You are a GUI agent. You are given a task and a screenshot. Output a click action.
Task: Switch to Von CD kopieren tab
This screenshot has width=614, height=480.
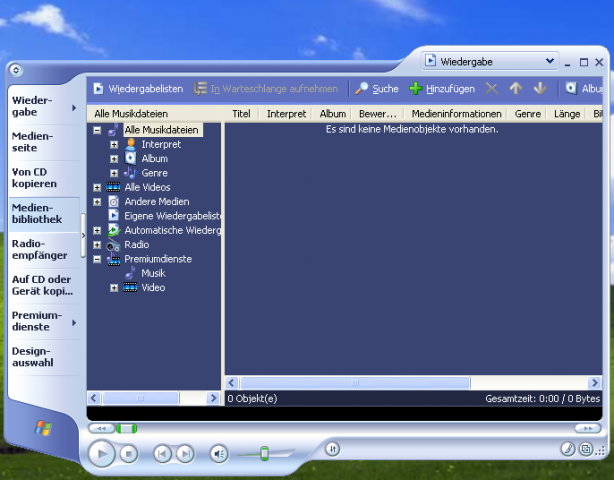[x=43, y=178]
